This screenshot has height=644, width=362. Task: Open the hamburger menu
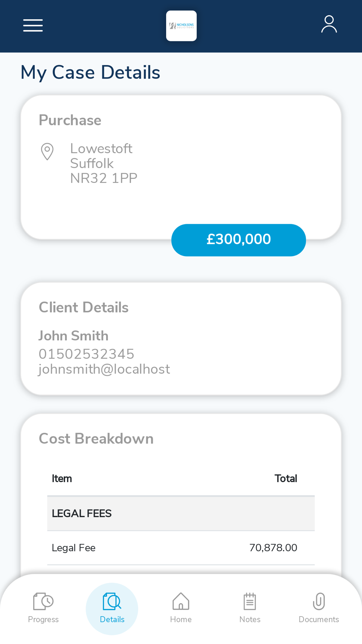tap(33, 25)
